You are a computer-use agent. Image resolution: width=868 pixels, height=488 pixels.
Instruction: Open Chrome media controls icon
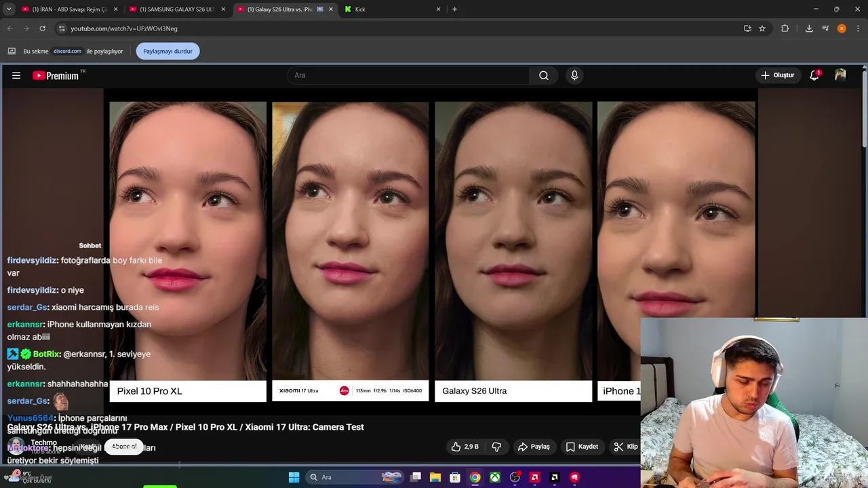tap(825, 28)
